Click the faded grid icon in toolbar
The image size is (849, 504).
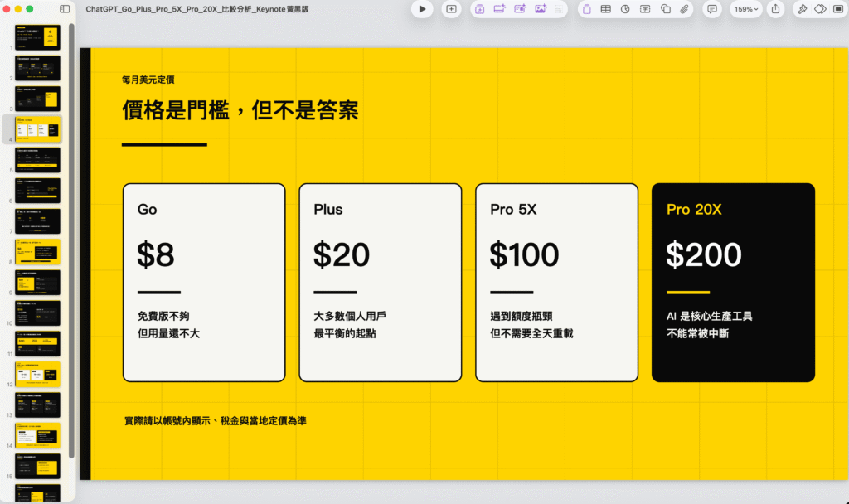[x=558, y=9]
